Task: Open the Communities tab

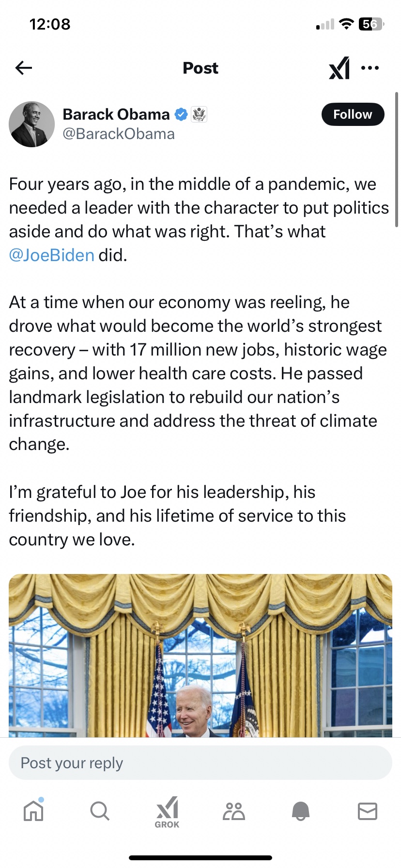Action: (x=234, y=810)
